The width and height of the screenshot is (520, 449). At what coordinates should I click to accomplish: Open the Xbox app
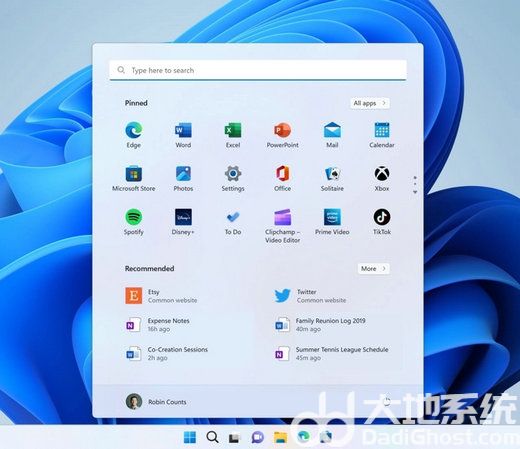pos(382,179)
